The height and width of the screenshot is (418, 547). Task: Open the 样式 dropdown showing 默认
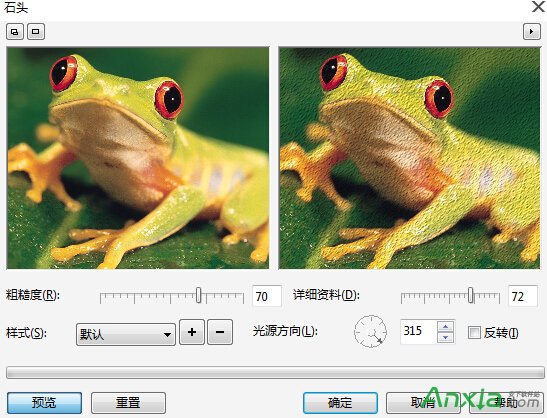126,334
